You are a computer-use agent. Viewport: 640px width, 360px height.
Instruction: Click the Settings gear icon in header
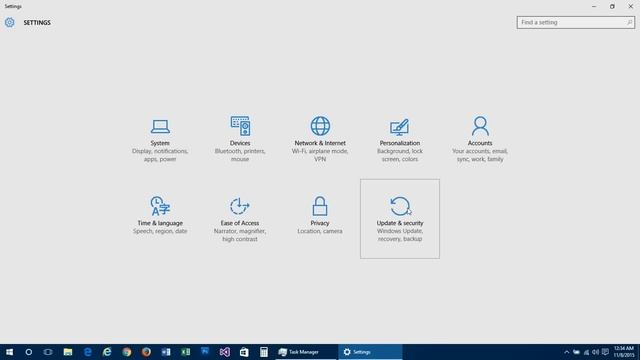point(9,22)
